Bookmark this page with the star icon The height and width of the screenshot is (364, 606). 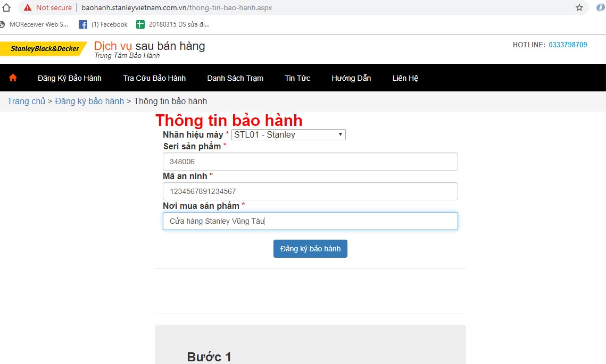click(x=579, y=7)
